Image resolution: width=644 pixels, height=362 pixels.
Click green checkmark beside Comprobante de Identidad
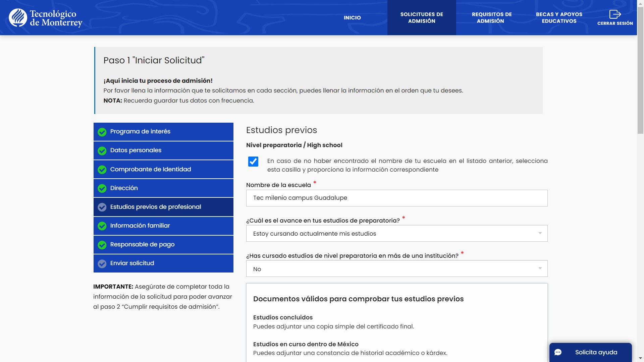click(x=102, y=170)
